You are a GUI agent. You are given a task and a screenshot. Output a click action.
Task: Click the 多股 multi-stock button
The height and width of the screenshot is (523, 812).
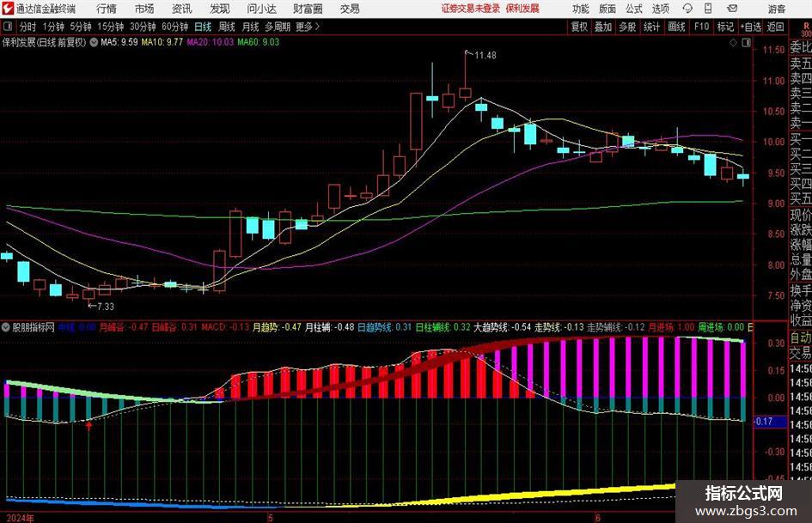pos(627,27)
